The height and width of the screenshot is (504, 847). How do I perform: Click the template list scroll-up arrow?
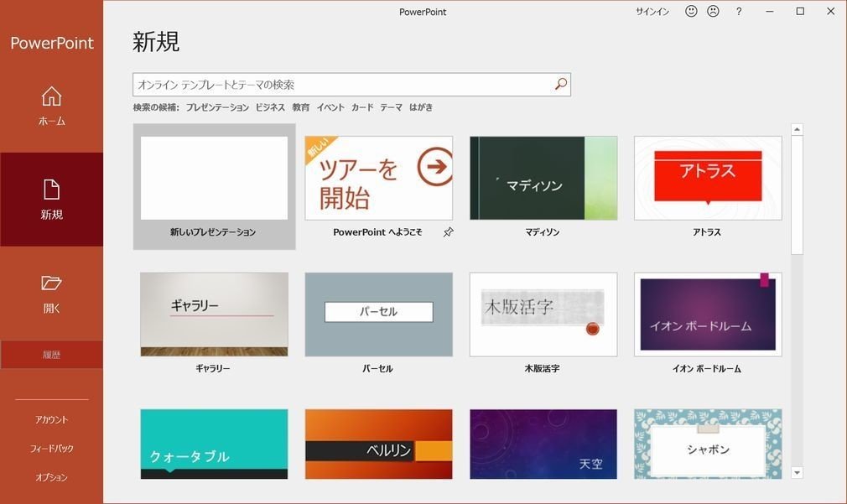tap(797, 130)
